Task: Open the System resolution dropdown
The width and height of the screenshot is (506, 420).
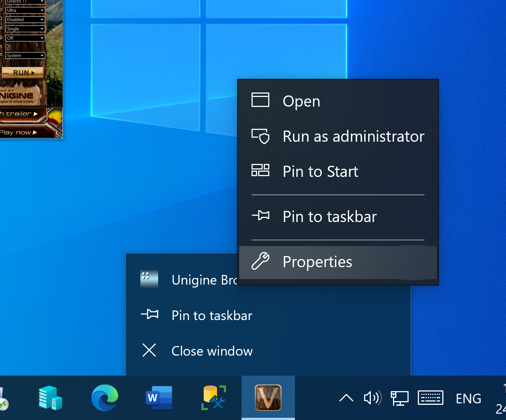Action: pyautogui.click(x=25, y=56)
